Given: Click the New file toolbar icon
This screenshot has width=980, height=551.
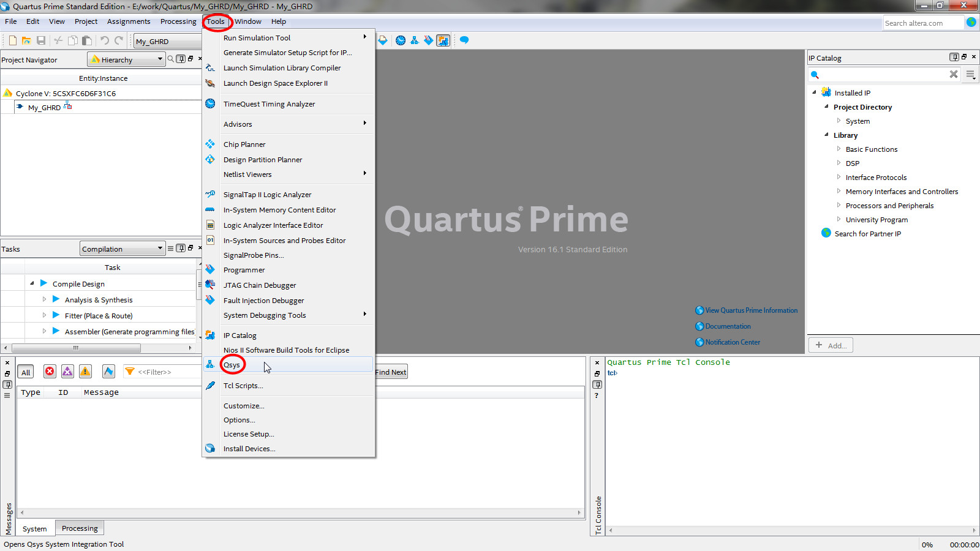Looking at the screenshot, I should coord(12,40).
